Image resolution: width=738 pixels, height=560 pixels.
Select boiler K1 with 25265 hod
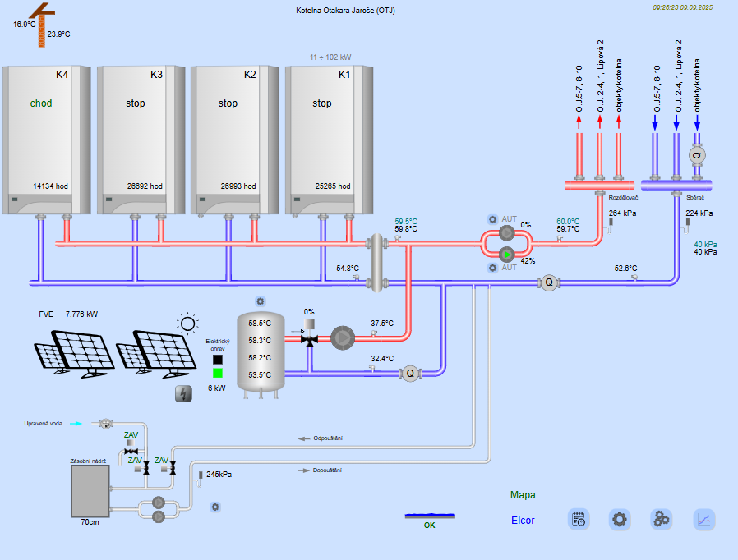[329, 140]
